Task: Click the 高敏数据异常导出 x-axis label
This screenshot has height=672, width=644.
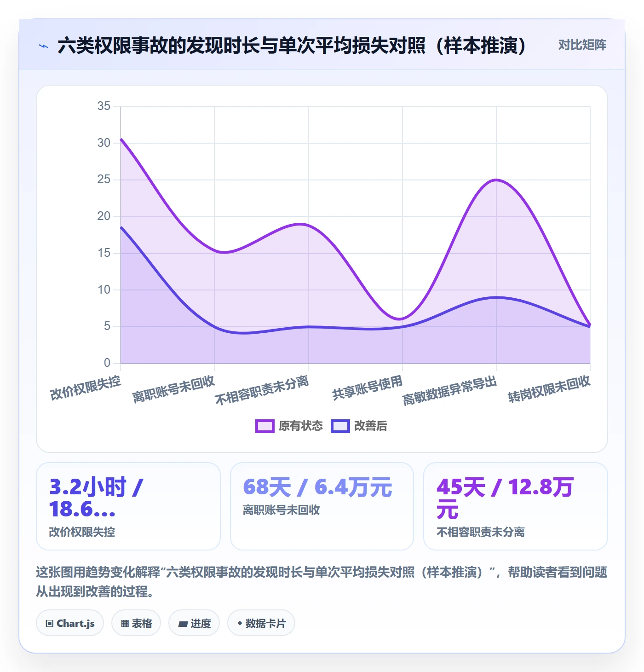Action: tap(450, 390)
